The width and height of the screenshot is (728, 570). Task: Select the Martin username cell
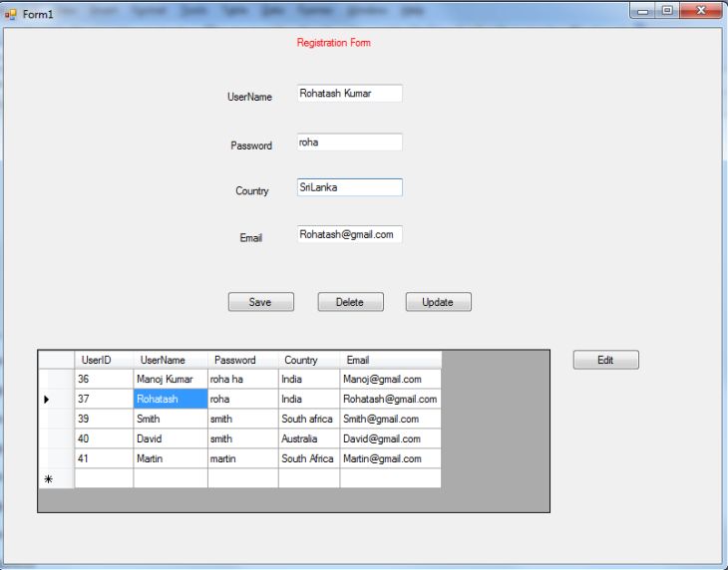pos(171,458)
